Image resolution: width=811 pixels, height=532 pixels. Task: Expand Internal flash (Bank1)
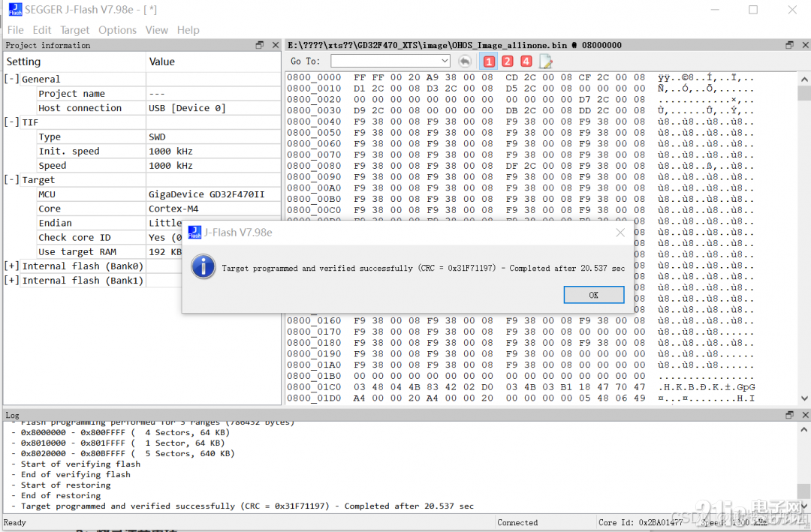coord(11,280)
